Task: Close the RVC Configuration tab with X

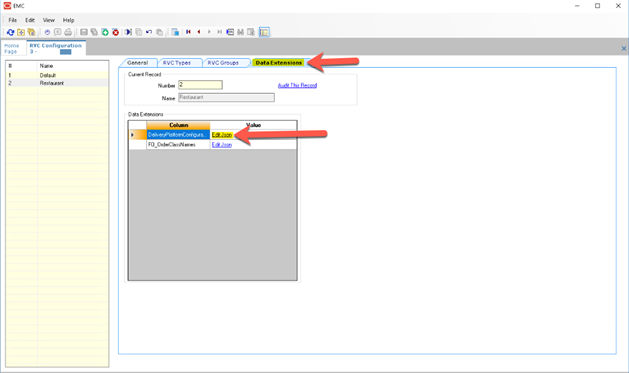Action: tap(624, 49)
